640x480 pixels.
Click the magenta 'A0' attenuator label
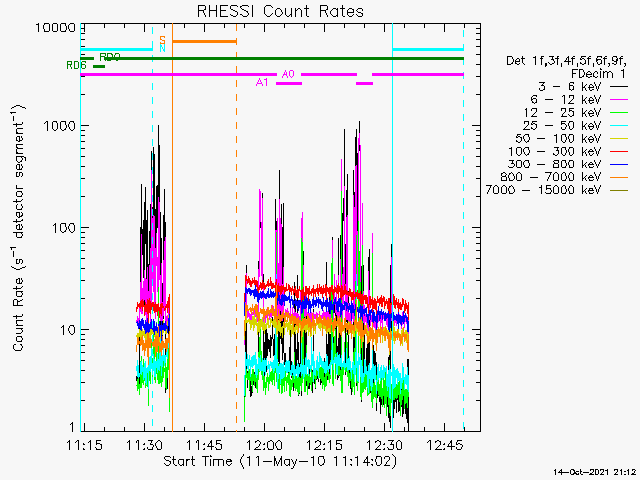coord(288,74)
